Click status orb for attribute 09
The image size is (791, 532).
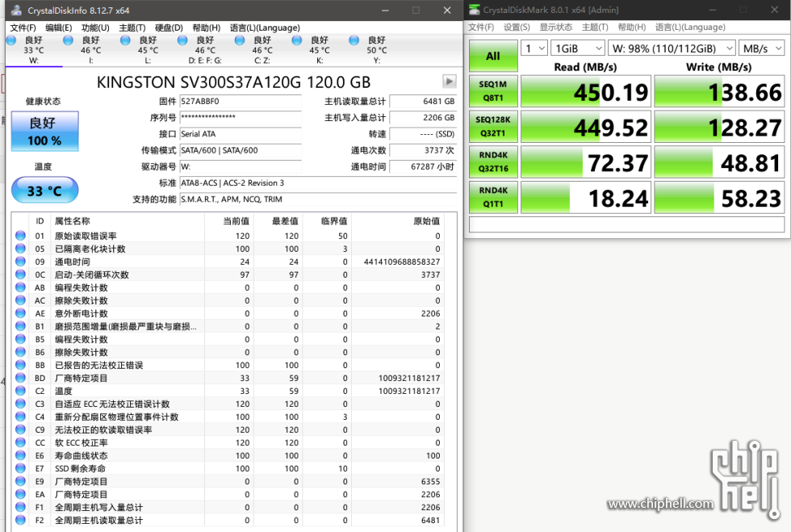[20, 262]
